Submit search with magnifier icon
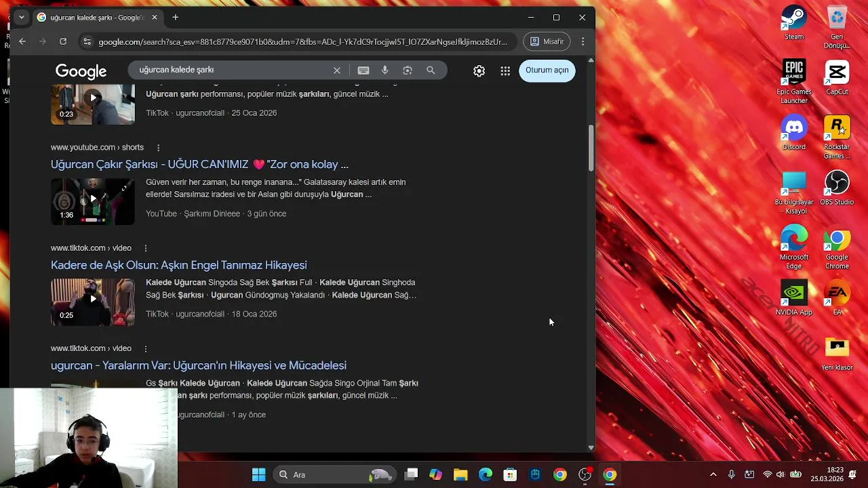Viewport: 868px width, 488px height. (431, 70)
